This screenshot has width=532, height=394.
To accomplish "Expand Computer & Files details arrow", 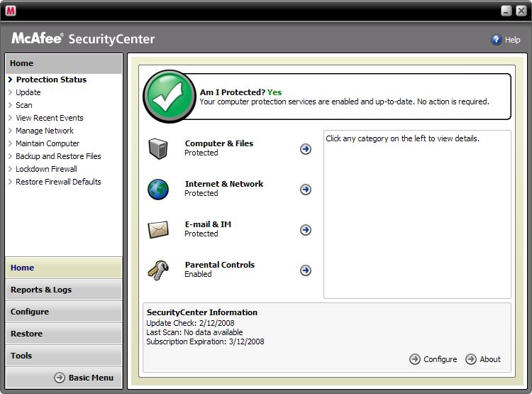I will 306,149.
